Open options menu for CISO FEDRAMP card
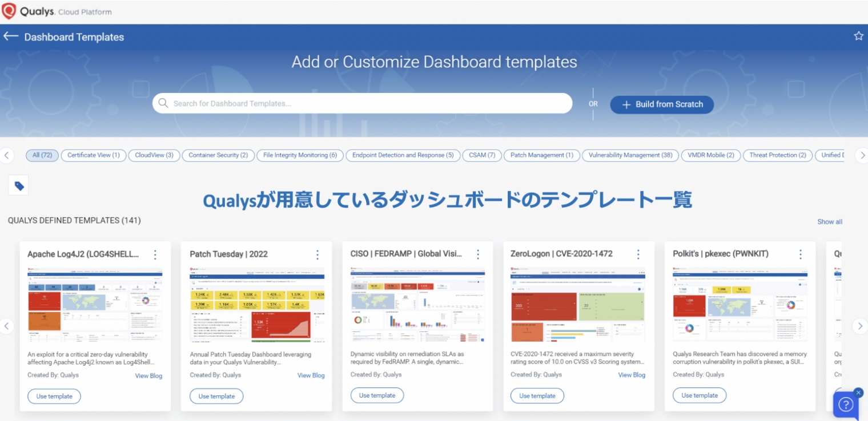 [x=478, y=254]
